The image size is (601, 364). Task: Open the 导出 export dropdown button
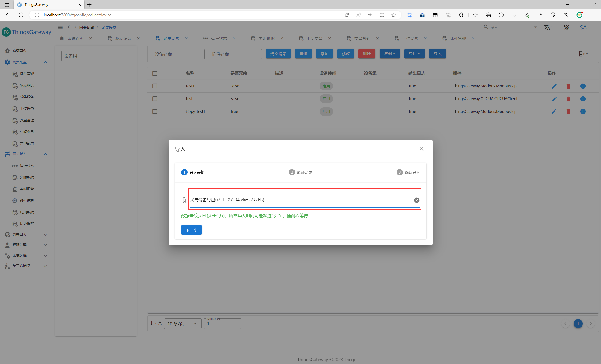pos(414,54)
